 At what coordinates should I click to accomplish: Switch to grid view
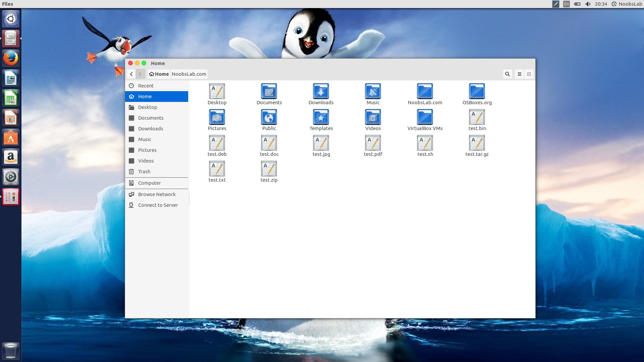tap(529, 74)
